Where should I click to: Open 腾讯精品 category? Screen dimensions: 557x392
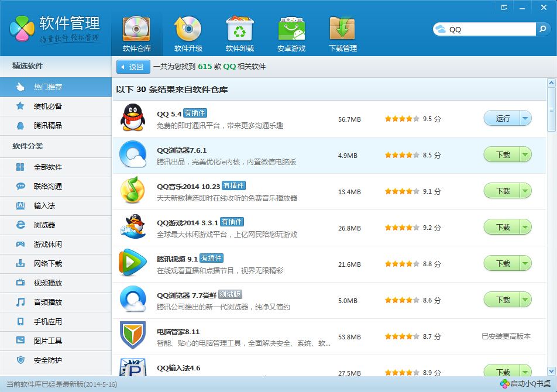click(56, 125)
